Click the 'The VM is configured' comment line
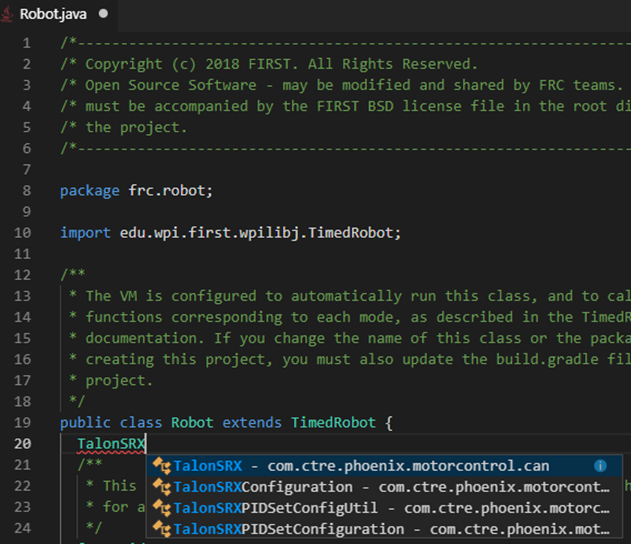 coord(349,296)
